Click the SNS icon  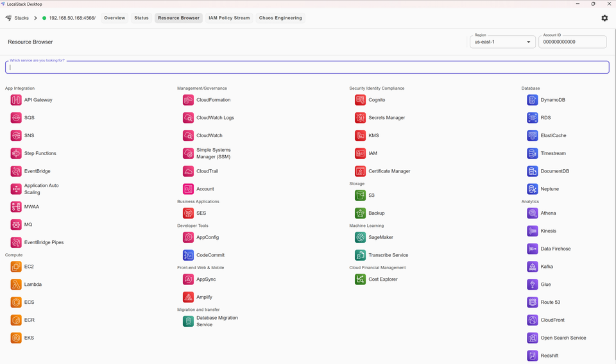[16, 135]
